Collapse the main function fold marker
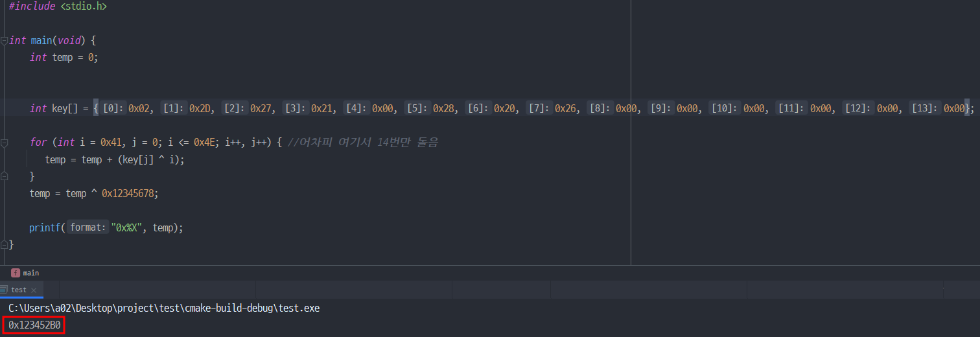The height and width of the screenshot is (337, 980). pos(4,40)
